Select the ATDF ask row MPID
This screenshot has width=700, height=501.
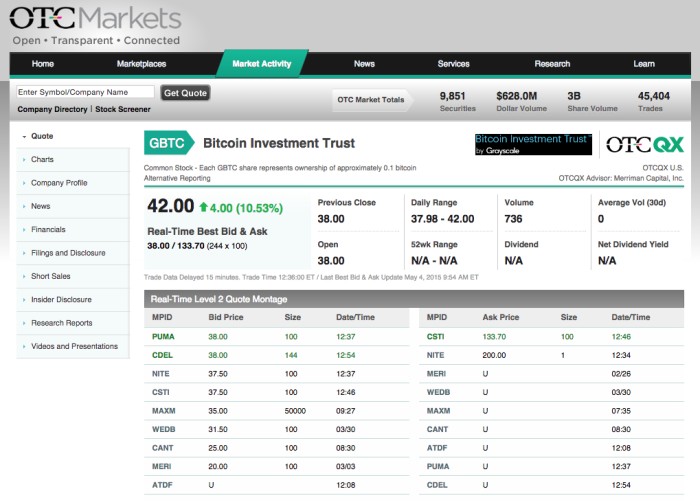click(437, 448)
